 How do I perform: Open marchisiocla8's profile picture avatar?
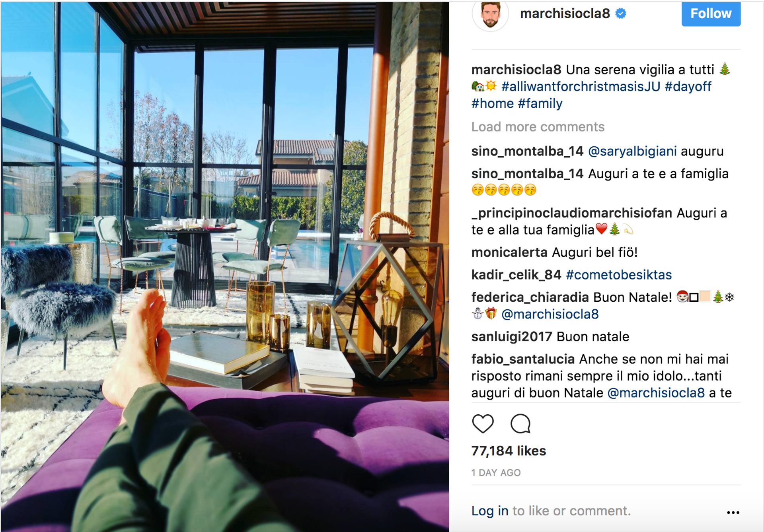pos(490,14)
